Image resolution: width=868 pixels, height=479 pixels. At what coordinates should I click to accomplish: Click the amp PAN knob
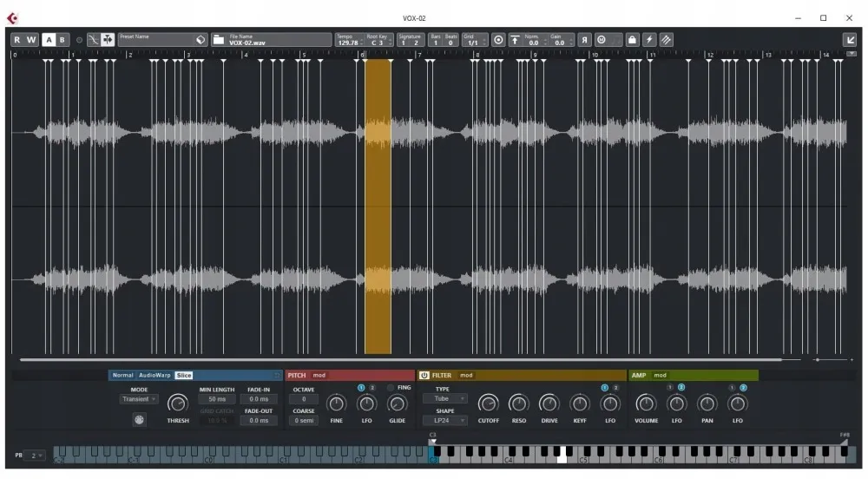click(707, 404)
